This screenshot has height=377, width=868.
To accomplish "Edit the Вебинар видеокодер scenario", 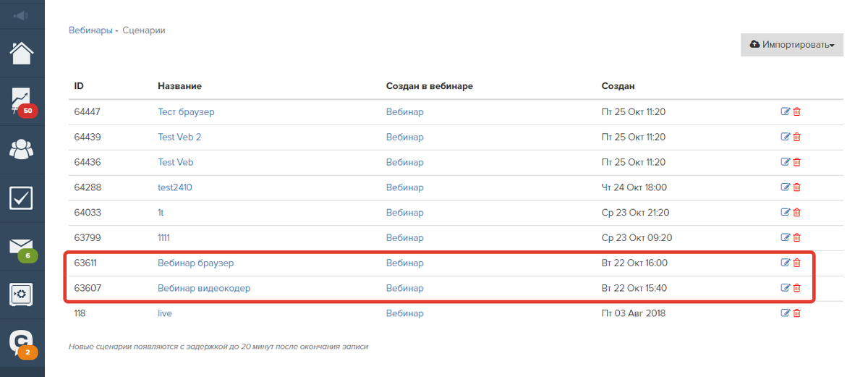I will pyautogui.click(x=786, y=288).
